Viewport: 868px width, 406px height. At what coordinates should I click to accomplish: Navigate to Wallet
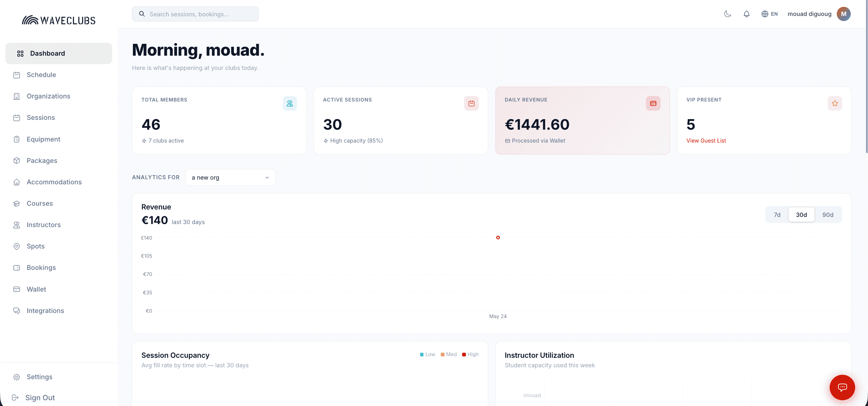pos(59,289)
